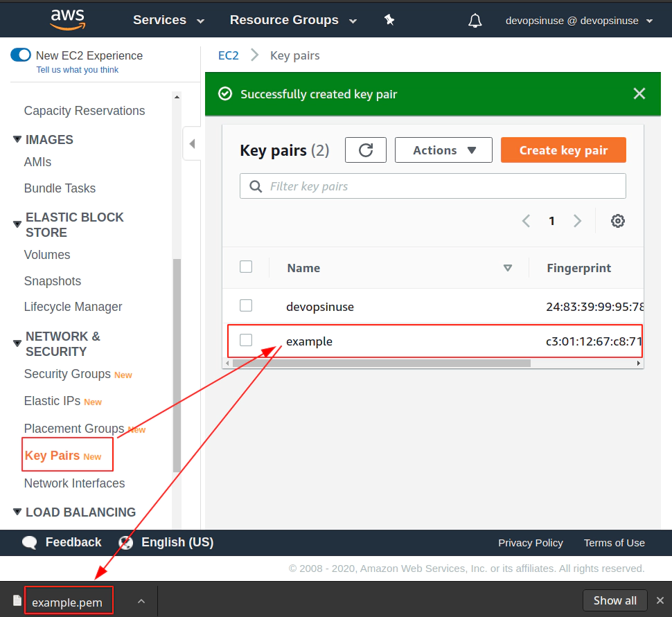
Task: Open table preferences gear
Action: 617,221
